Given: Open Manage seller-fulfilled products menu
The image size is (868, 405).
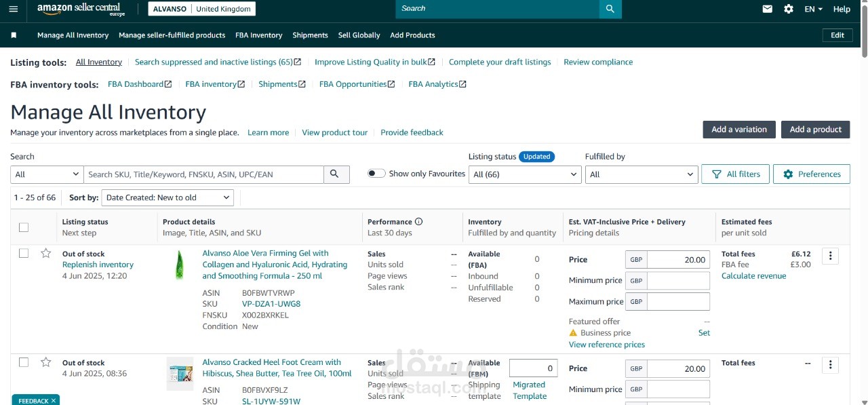Looking at the screenshot, I should (172, 35).
